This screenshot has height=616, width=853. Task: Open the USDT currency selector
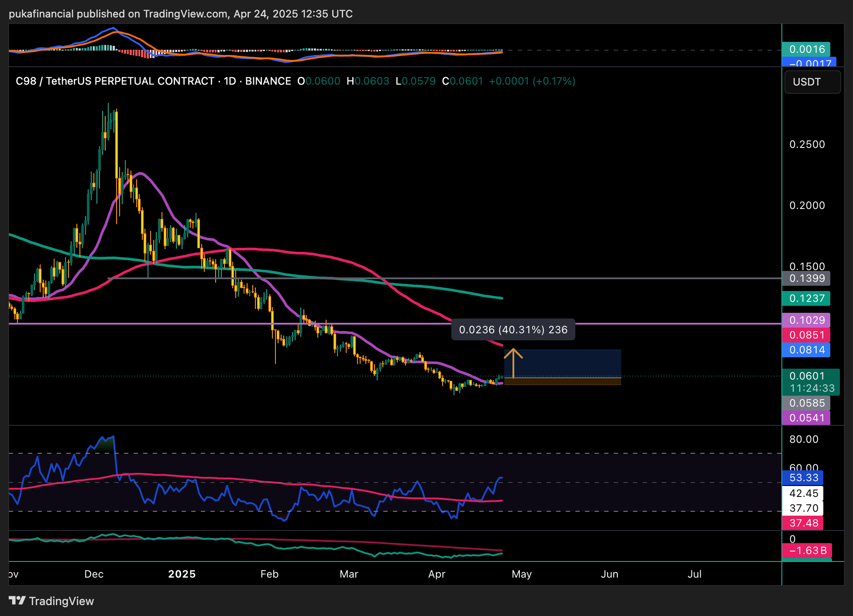tap(812, 82)
